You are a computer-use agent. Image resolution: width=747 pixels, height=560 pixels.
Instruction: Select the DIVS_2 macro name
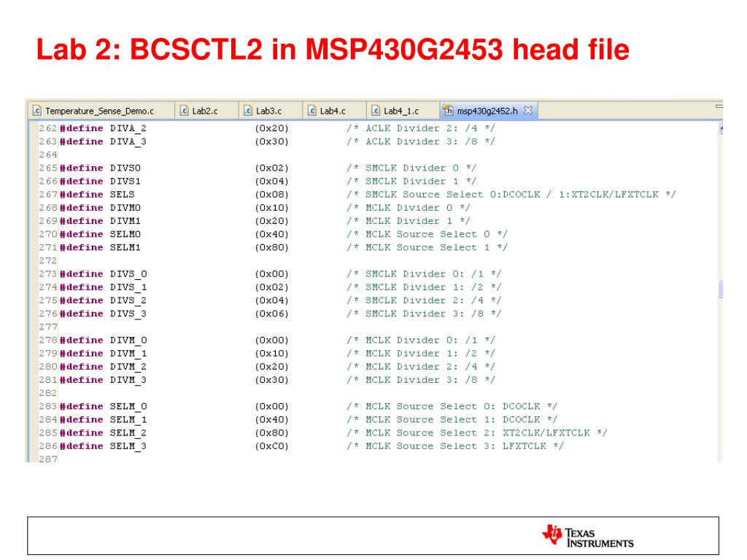[x=128, y=301]
